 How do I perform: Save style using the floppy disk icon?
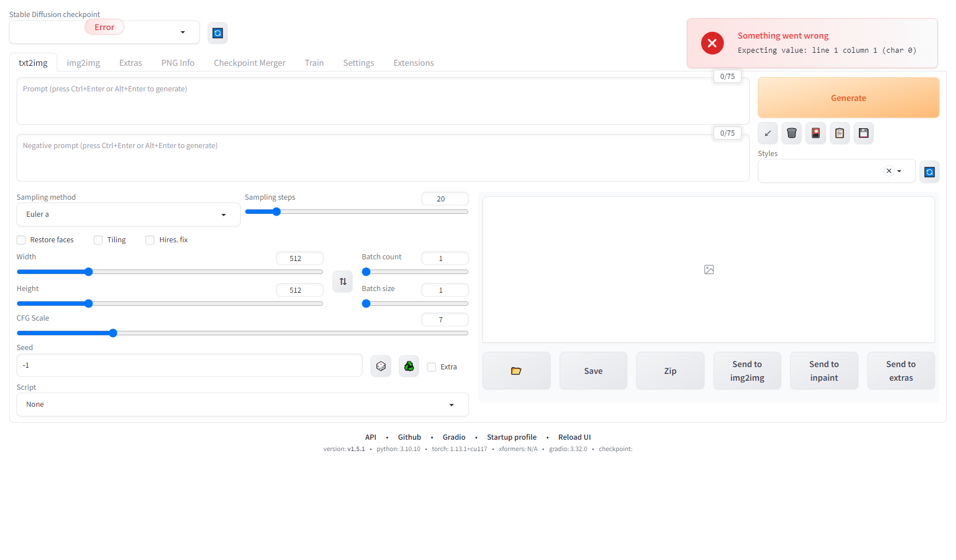click(x=863, y=133)
